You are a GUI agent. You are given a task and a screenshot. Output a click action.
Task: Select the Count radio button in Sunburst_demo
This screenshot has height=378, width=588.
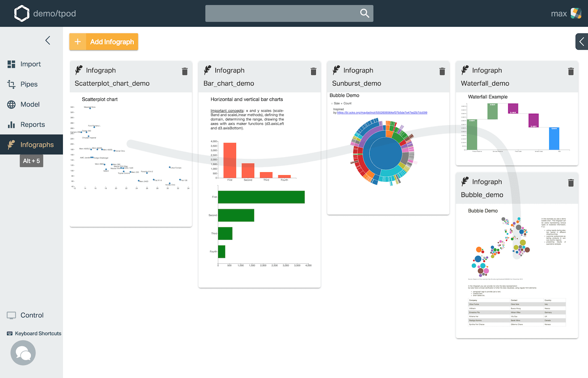coord(341,103)
